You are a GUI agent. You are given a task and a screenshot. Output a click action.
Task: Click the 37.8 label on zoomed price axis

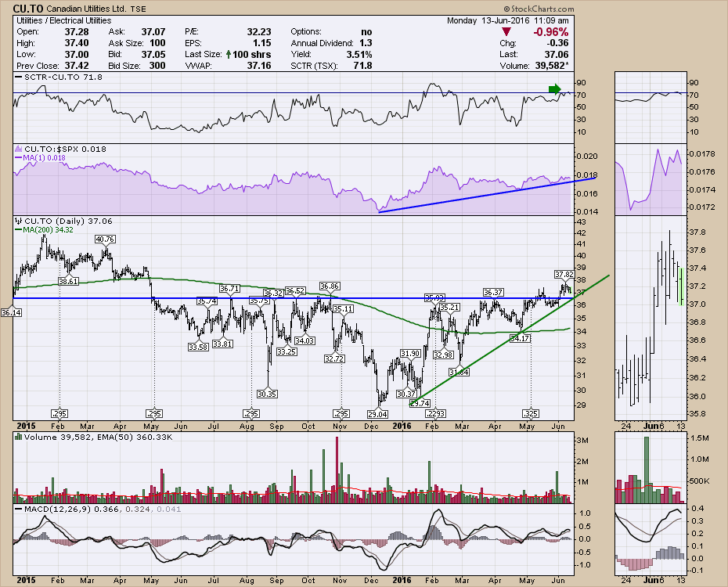697,232
